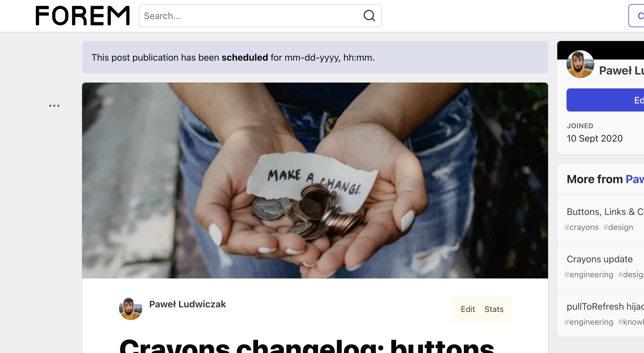Click the search magnifier icon

[x=369, y=16]
